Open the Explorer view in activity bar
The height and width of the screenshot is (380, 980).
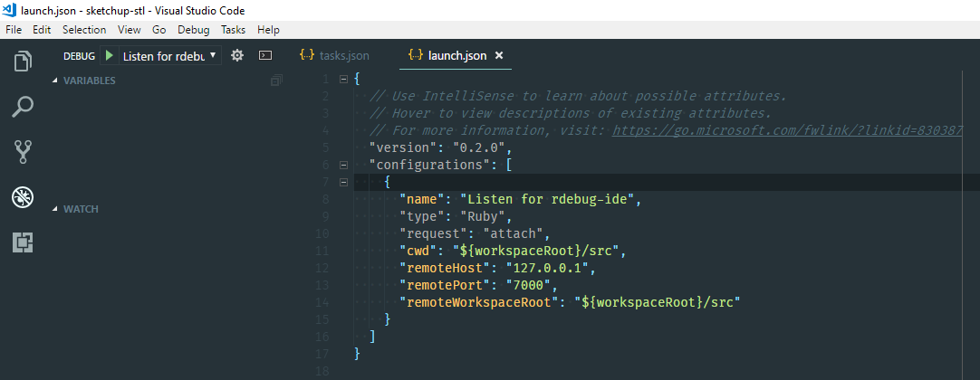point(23,62)
